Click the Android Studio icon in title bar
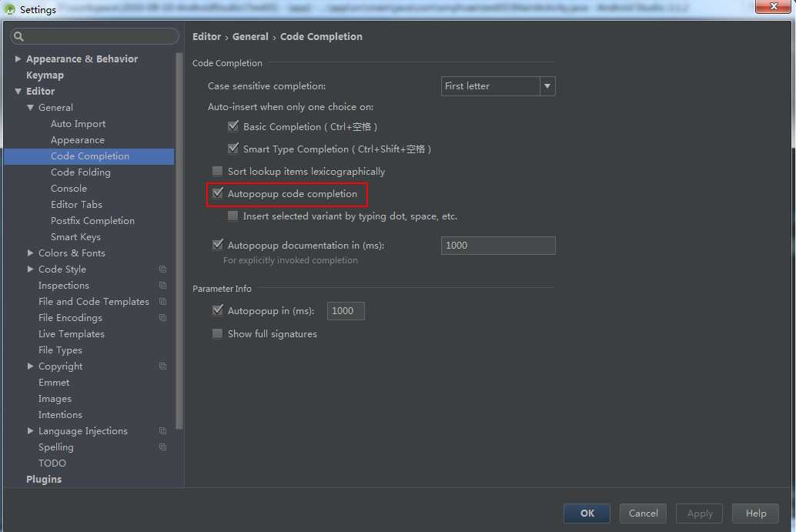The image size is (796, 532). point(10,9)
